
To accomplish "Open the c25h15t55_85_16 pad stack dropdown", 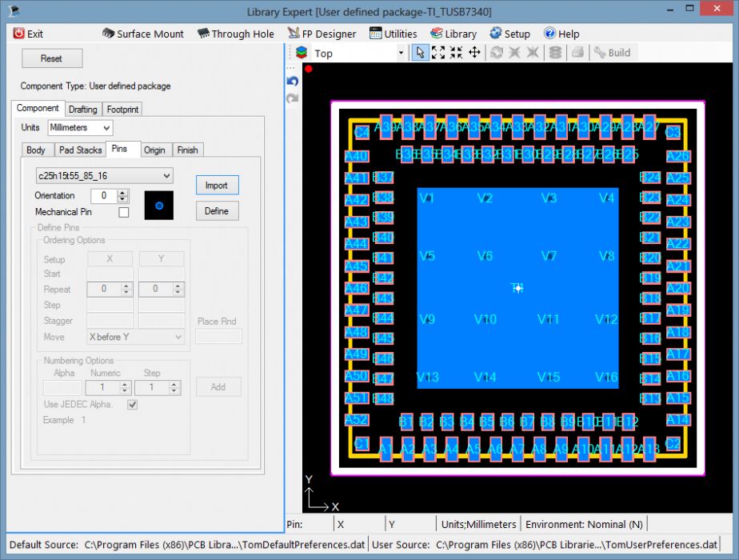I will 104,176.
